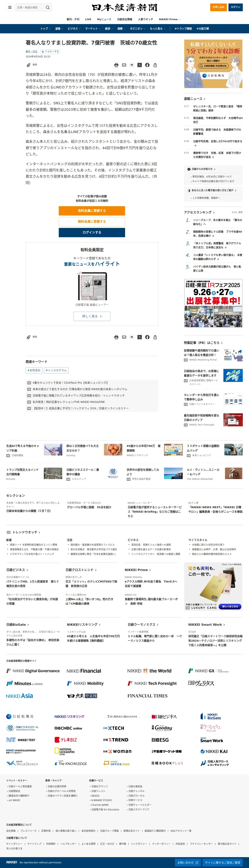Expand the 国際 navigation dropdown
The width and height of the screenshot is (249, 868).
click(121, 29)
